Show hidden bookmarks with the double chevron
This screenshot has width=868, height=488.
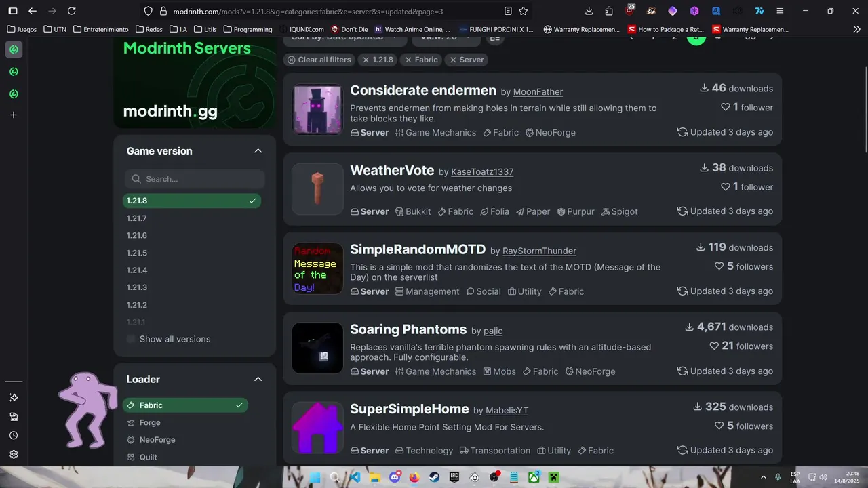[857, 29]
